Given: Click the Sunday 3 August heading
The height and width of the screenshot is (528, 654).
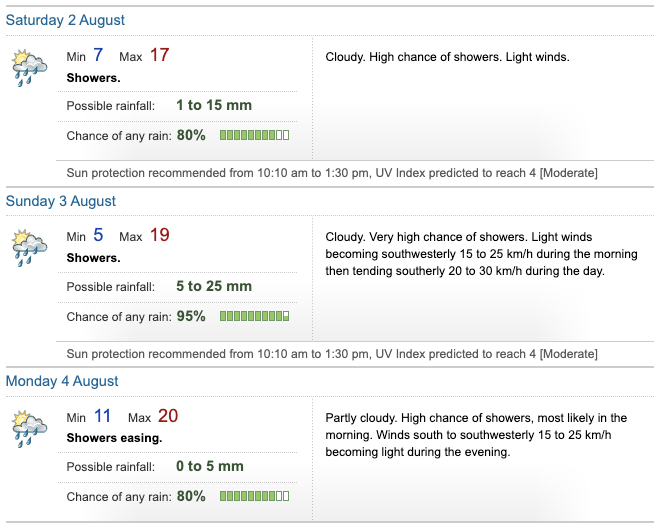Looking at the screenshot, I should click(61, 201).
